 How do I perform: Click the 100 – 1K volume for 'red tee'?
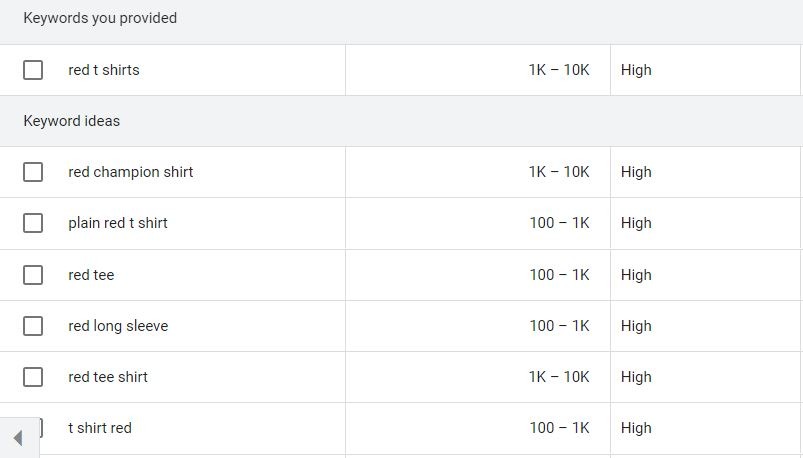(x=559, y=275)
